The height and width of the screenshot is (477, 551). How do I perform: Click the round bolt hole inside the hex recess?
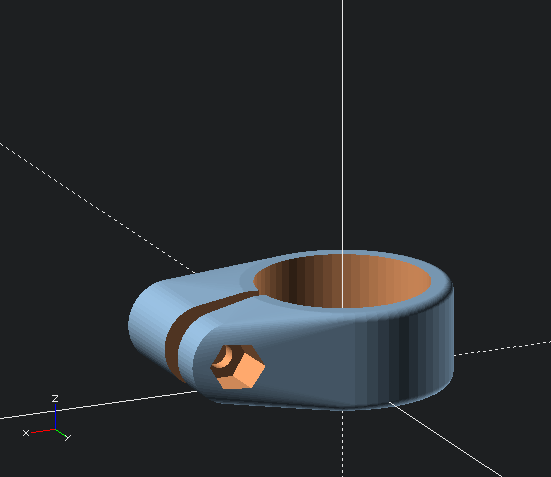tap(223, 357)
